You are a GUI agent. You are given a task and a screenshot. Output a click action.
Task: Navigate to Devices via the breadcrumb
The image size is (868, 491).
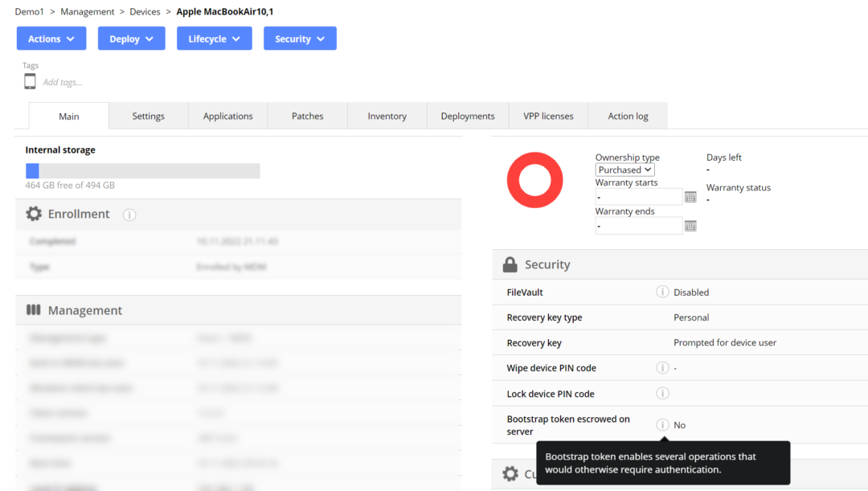[145, 11]
